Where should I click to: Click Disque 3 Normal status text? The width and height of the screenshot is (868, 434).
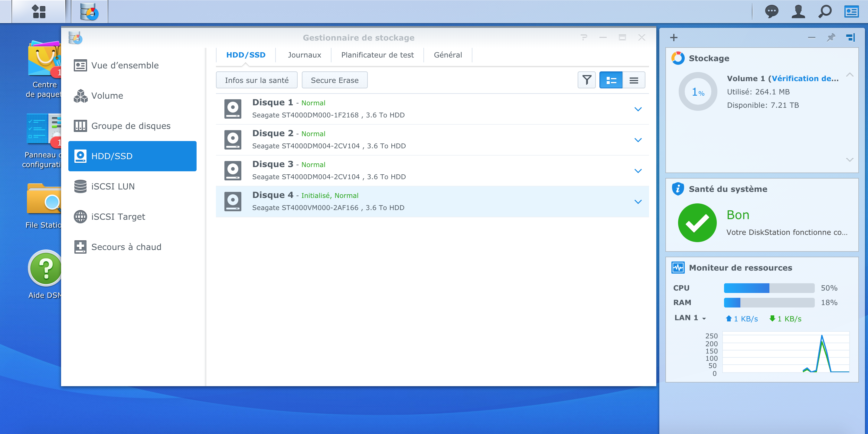click(x=313, y=165)
